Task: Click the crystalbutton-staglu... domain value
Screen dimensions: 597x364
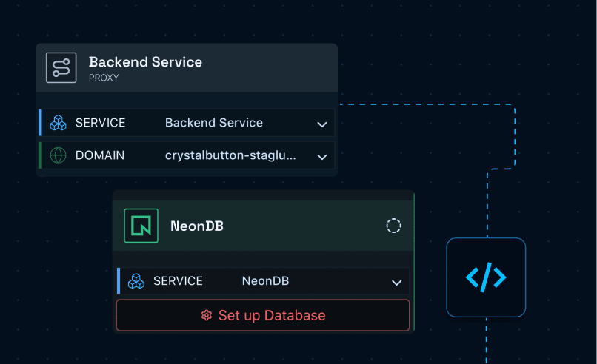Action: [x=230, y=155]
